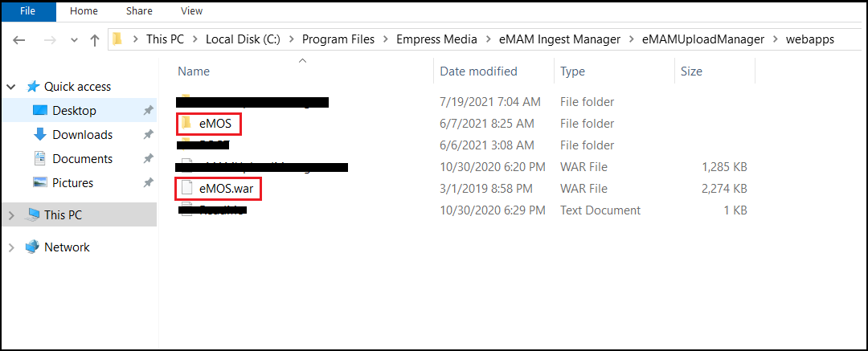Open the Downloads quick access item
This screenshot has width=868, height=351.
(82, 134)
